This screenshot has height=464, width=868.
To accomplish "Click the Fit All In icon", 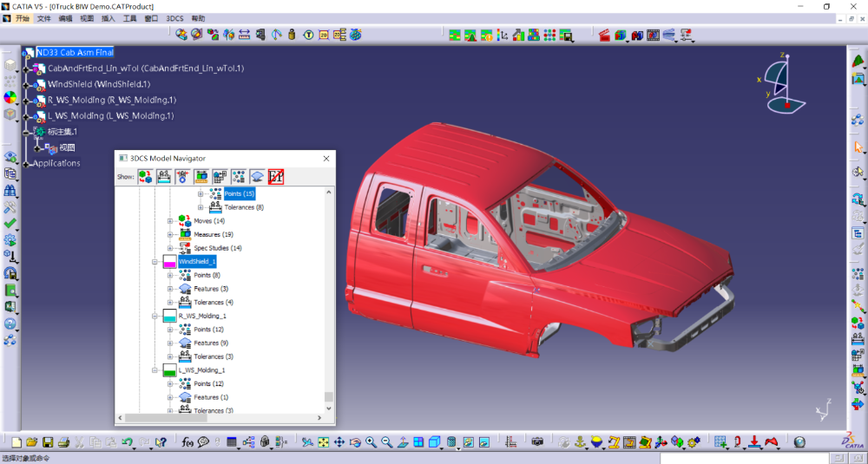I will point(323,441).
